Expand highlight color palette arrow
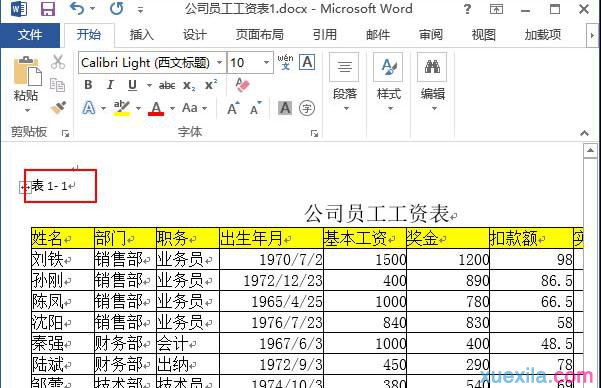601x388 pixels. [138, 109]
